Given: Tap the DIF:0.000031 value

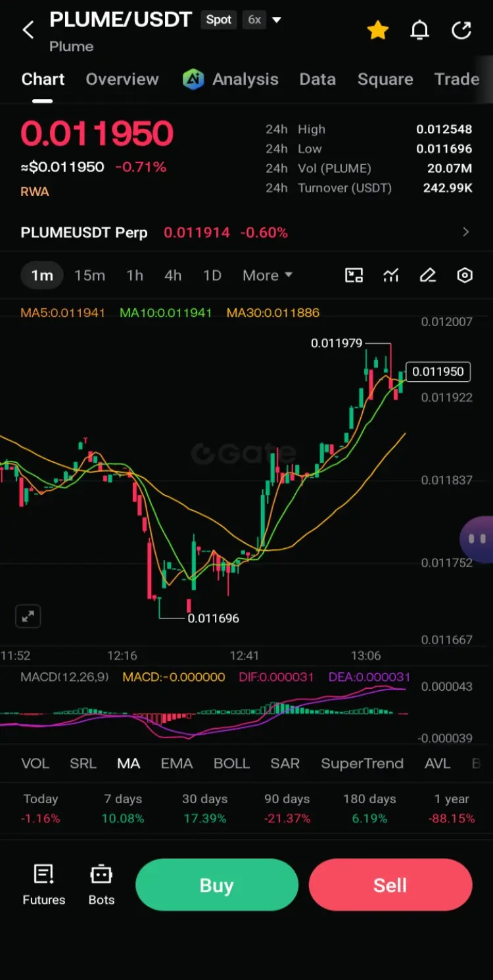Looking at the screenshot, I should tap(277, 677).
